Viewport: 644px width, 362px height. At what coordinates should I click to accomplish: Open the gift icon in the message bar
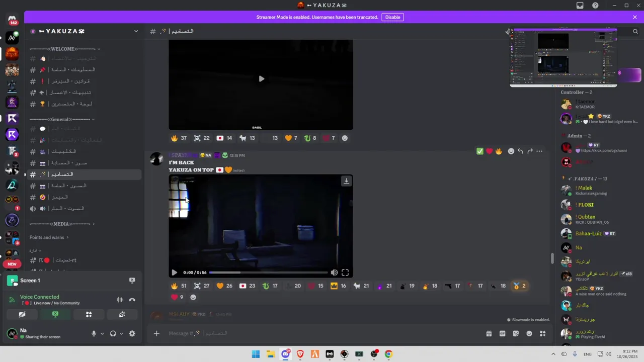(x=489, y=333)
